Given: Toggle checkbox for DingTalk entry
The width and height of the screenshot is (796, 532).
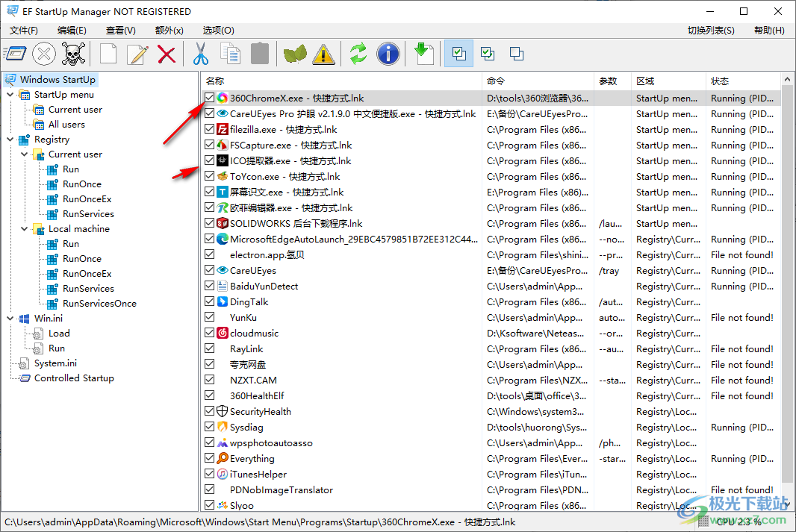Looking at the screenshot, I should [209, 301].
